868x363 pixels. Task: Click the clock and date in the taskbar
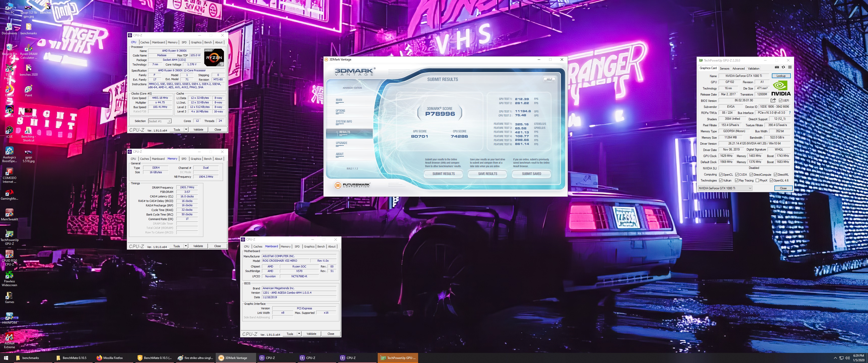pos(858,358)
